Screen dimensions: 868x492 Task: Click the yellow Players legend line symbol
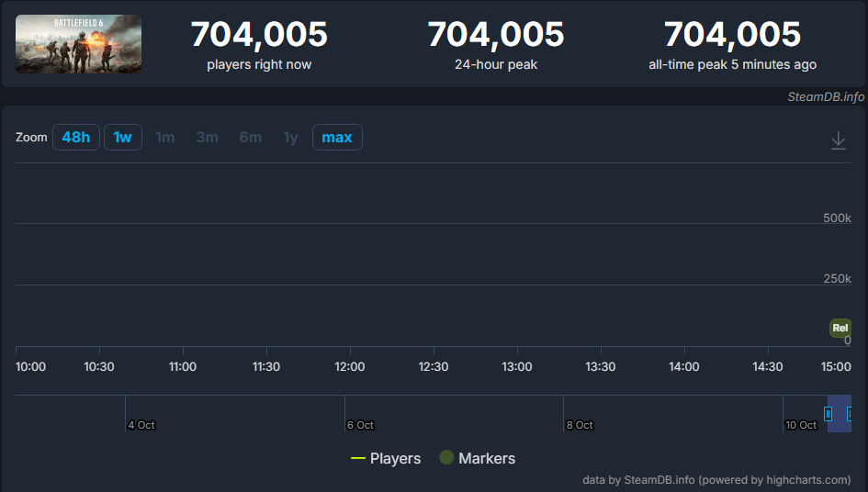coord(358,459)
